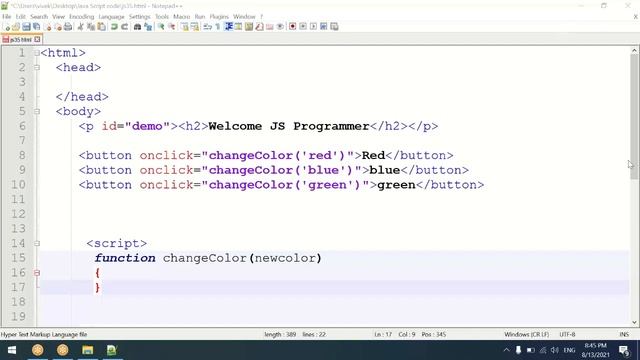Open the Macro menu
The width and height of the screenshot is (640, 360).
182,17
